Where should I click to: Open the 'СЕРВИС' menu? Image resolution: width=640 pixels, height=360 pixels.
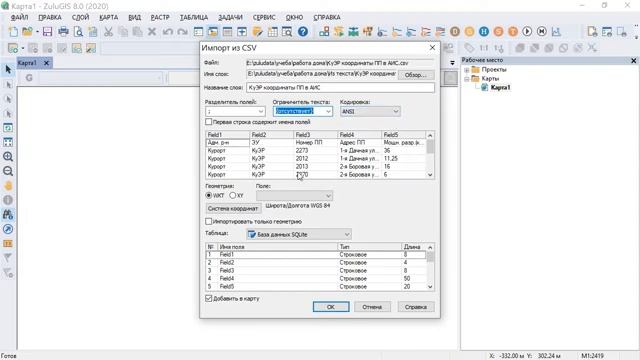(264, 18)
